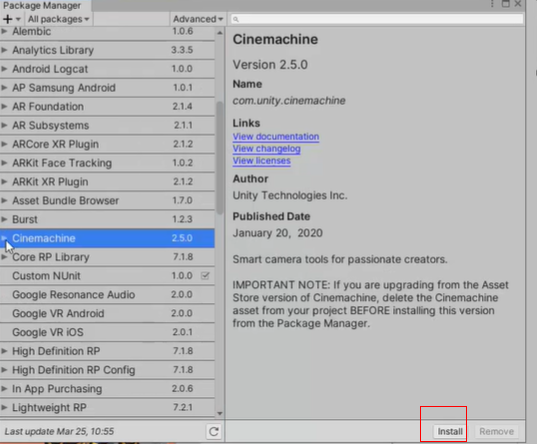The width and height of the screenshot is (537, 444).
Task: Click the package list scroll down arrow
Action: click(x=220, y=414)
